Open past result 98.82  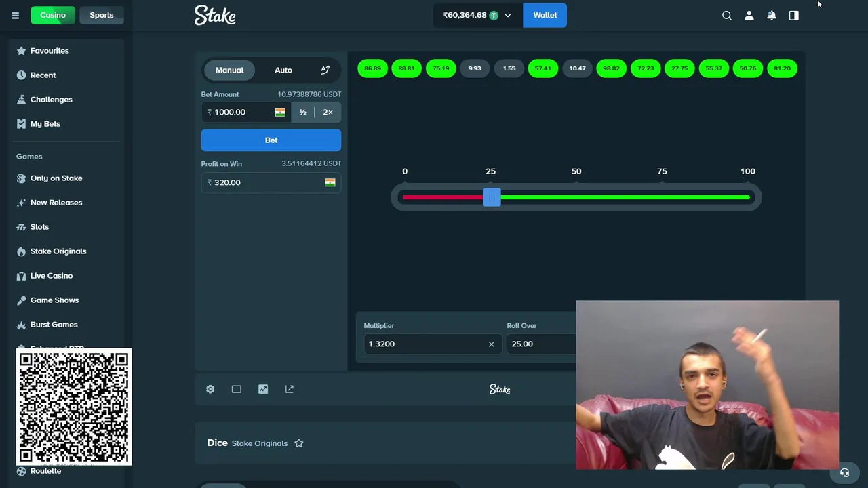pyautogui.click(x=611, y=68)
